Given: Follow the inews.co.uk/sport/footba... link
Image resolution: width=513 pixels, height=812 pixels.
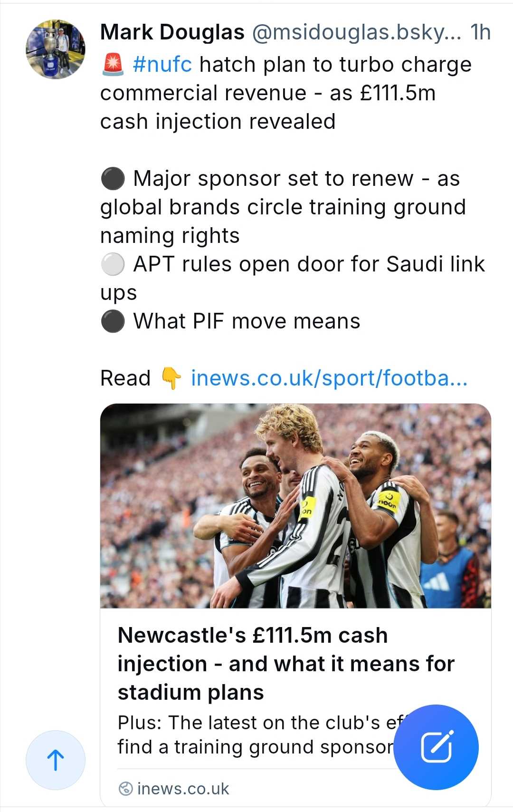Looking at the screenshot, I should click(329, 378).
